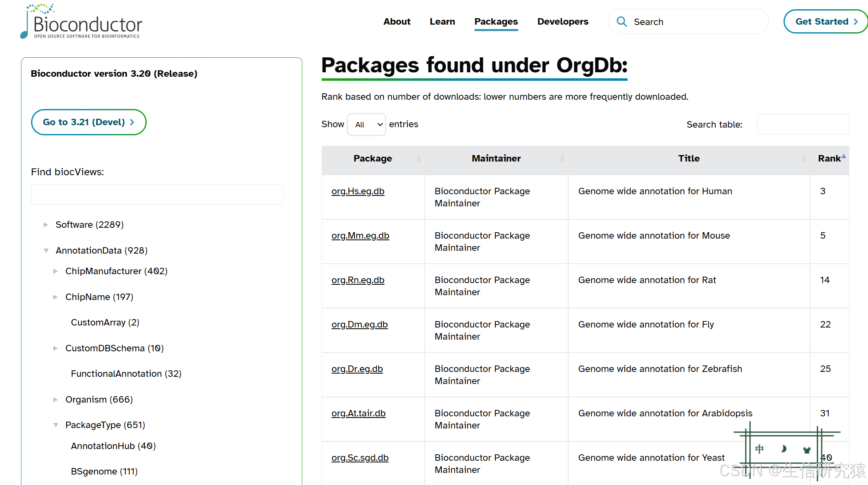Screen dimensions: 868x485
Task: Click the Go to 3.21 (Devel) button
Action: pyautogui.click(x=88, y=122)
